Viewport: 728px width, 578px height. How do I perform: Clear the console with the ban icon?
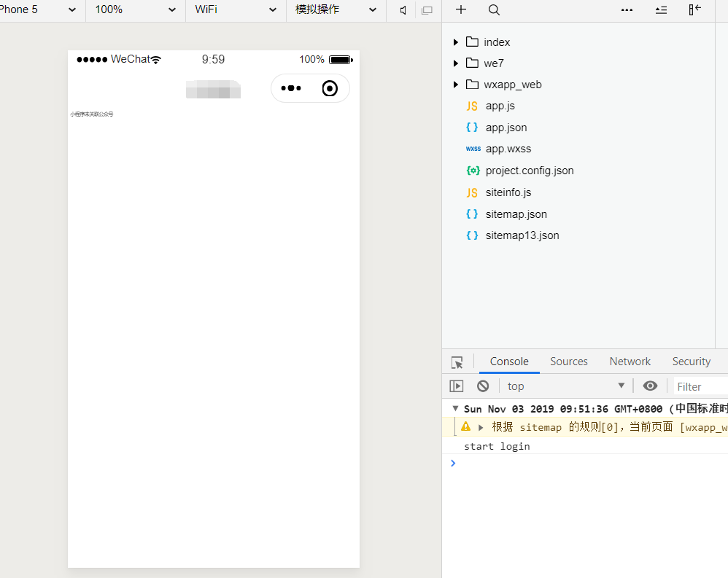click(483, 386)
